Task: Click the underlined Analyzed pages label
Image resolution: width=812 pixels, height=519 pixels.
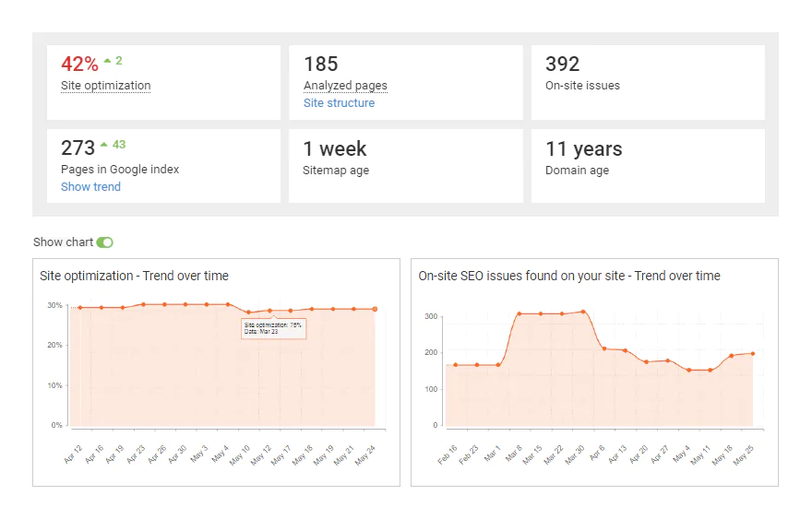Action: click(345, 86)
